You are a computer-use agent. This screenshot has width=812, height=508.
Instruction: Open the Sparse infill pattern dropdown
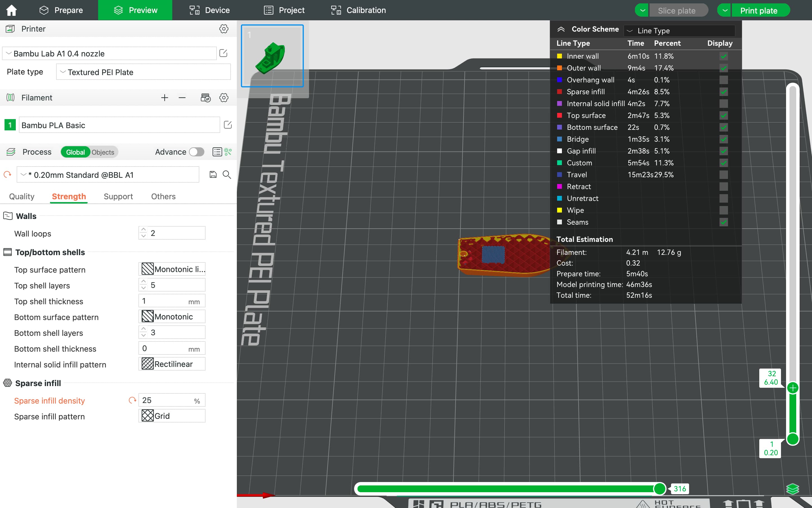(x=172, y=416)
